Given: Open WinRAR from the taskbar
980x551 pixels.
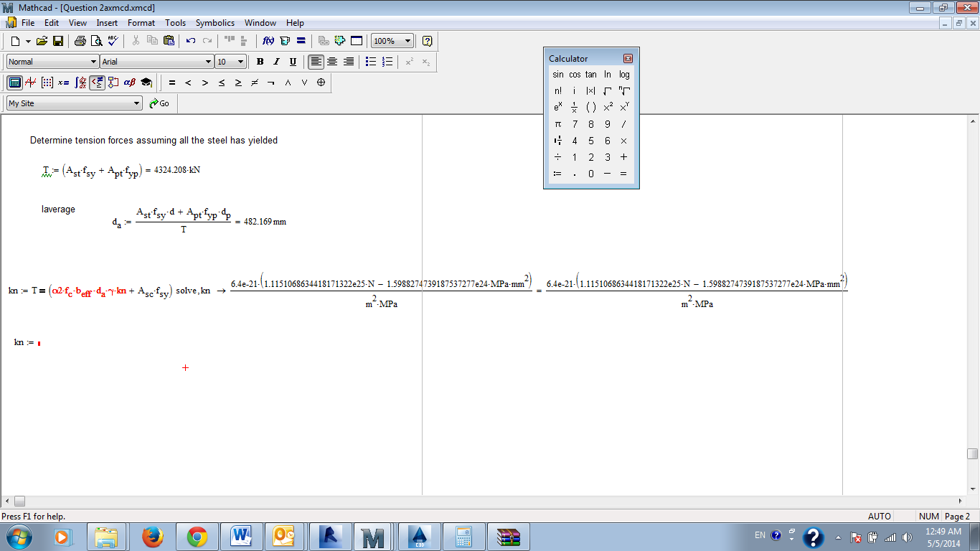Looking at the screenshot, I should [x=508, y=536].
